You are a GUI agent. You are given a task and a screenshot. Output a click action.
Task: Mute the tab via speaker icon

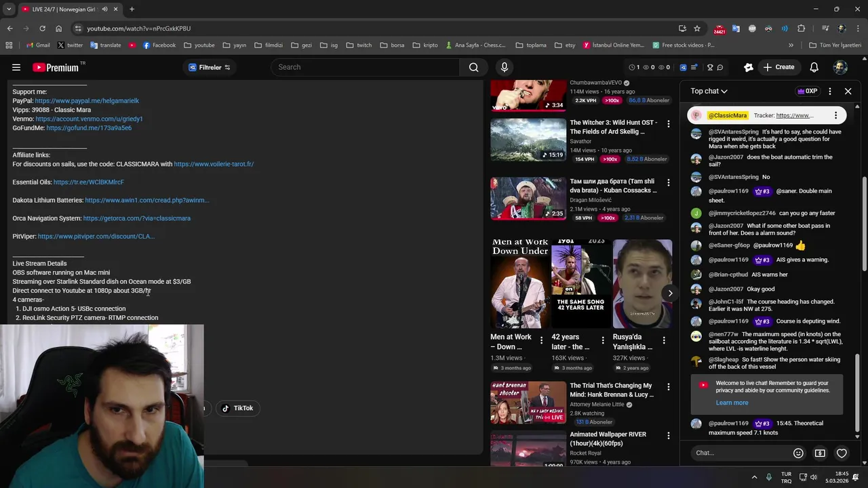[104, 9]
